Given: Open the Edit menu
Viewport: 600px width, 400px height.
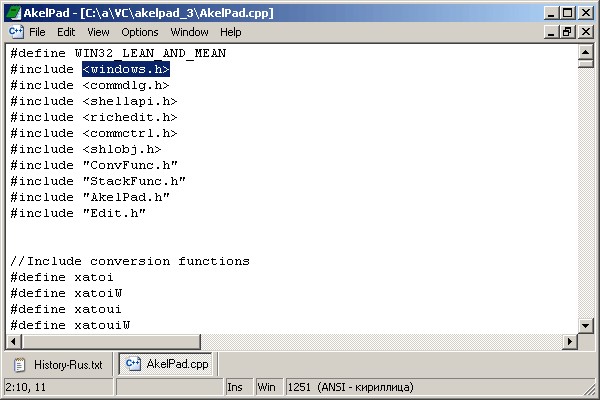Looking at the screenshot, I should click(x=66, y=32).
